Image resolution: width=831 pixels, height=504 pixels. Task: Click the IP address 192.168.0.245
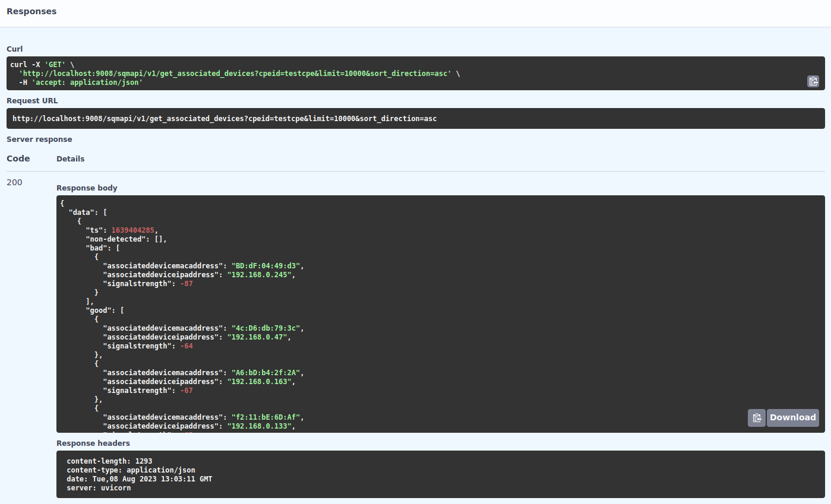pos(259,275)
